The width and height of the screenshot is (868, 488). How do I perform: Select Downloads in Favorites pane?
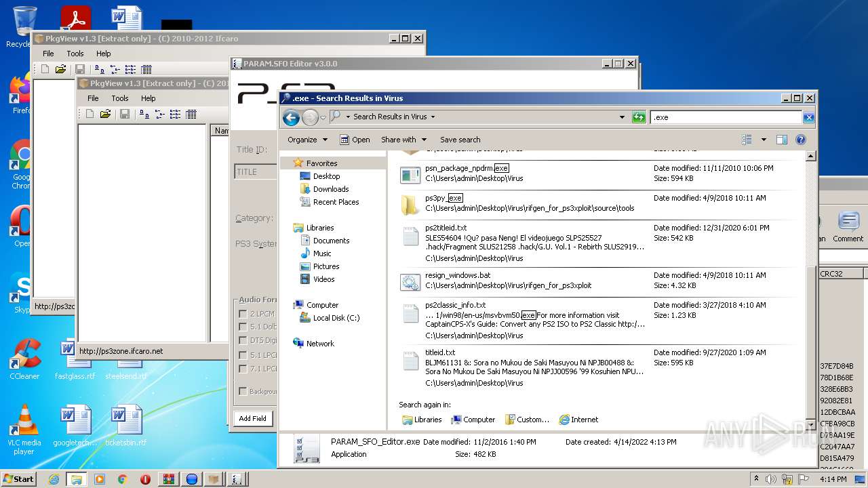click(x=330, y=189)
